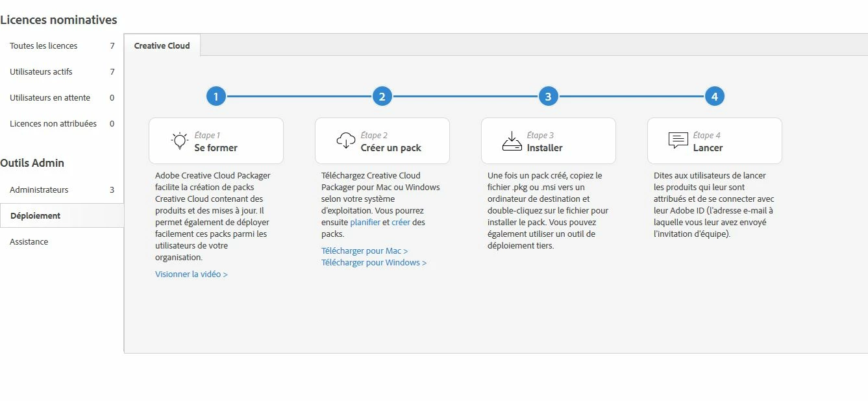Select step circle number 1
868x401 pixels.
[216, 97]
